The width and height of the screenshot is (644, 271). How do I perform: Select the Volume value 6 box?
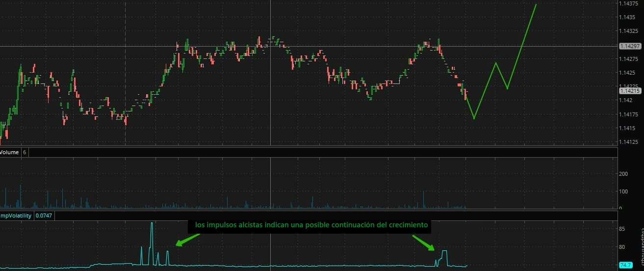click(25, 152)
